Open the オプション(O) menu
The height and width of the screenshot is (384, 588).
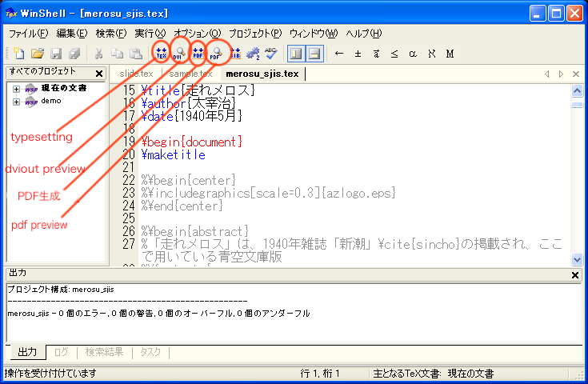pyautogui.click(x=198, y=34)
